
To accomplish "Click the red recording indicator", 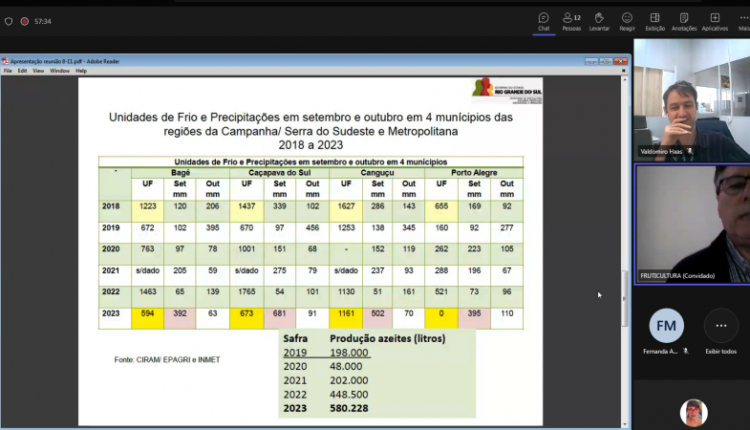I will pyautogui.click(x=24, y=21).
